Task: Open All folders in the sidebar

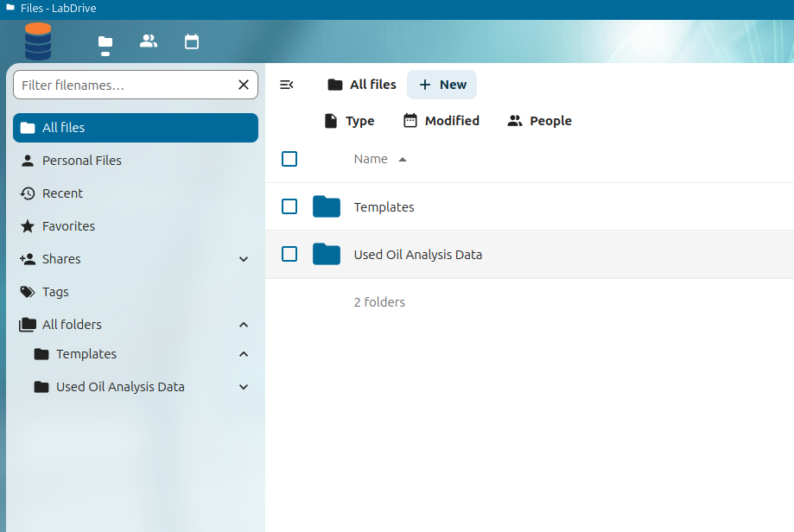Action: pyautogui.click(x=136, y=325)
